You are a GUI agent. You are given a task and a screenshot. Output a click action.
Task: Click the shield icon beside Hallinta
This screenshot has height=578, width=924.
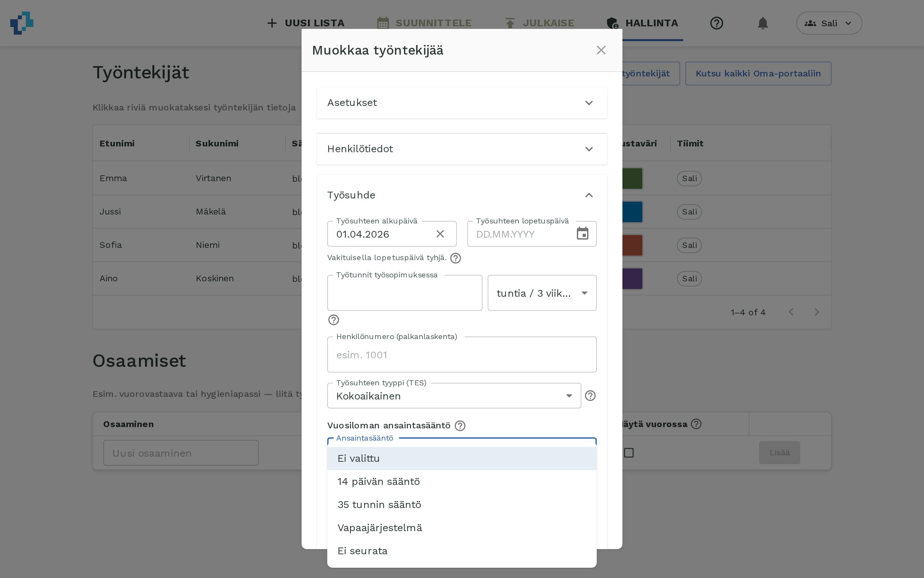(x=612, y=23)
